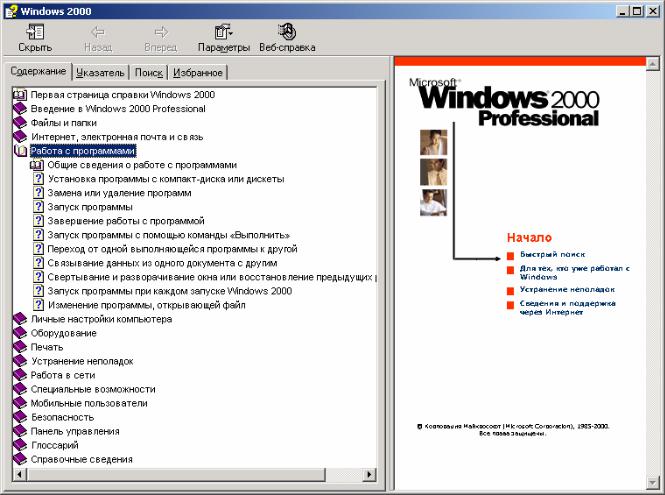Click the second portrait thumbnail in right pane

coord(433,172)
